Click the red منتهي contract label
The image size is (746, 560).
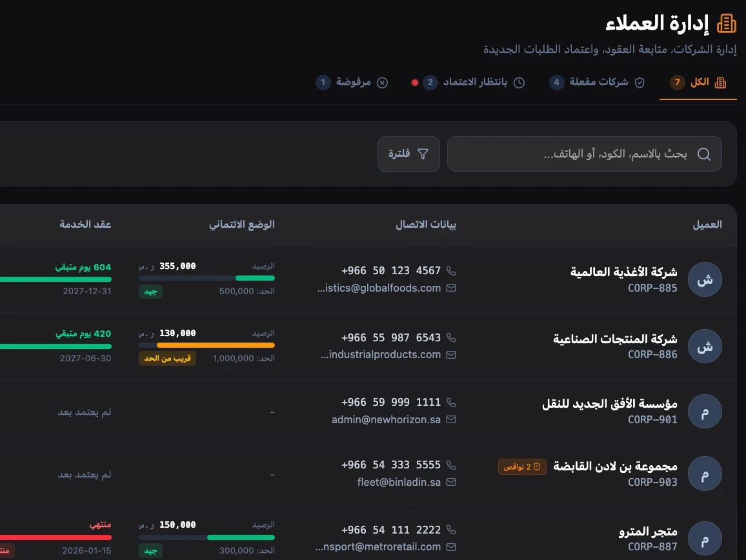tap(101, 525)
